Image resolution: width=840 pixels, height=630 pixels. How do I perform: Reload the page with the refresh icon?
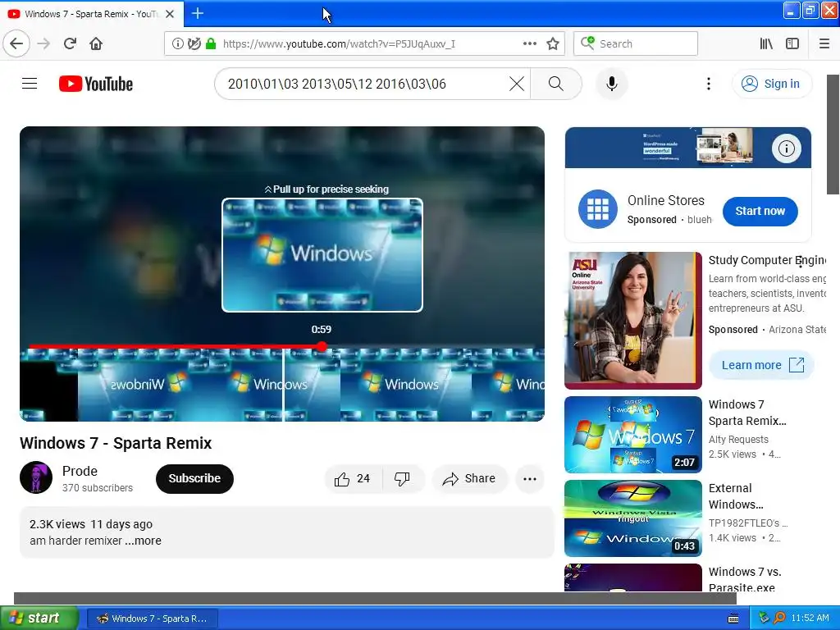coord(71,43)
